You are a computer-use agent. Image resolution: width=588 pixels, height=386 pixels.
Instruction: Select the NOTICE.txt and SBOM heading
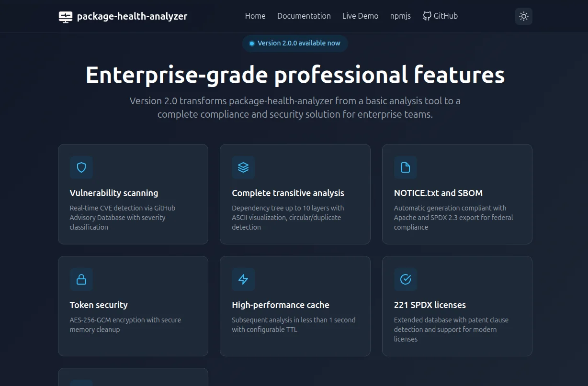(438, 193)
